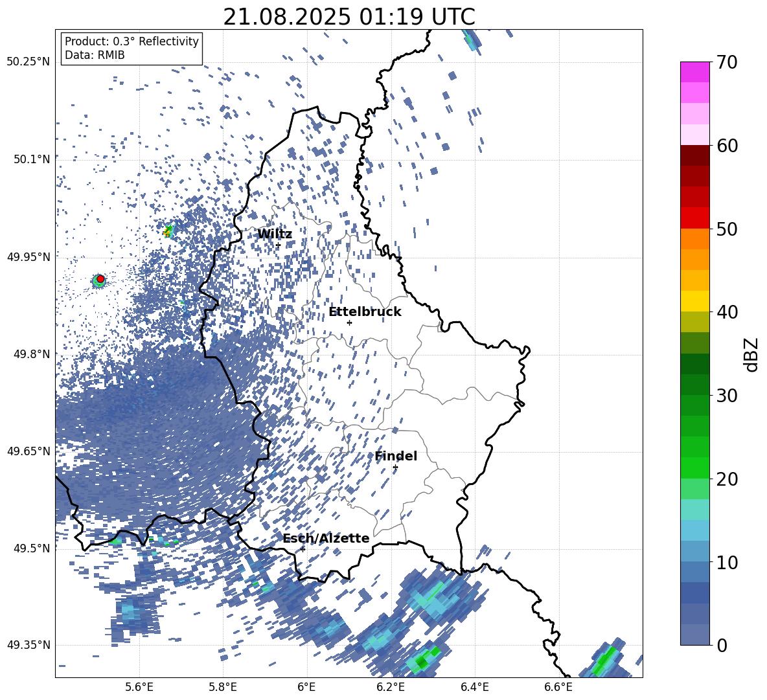Click the 50.1°N latitude label
Screen dimensions: 767x700
(x=32, y=159)
